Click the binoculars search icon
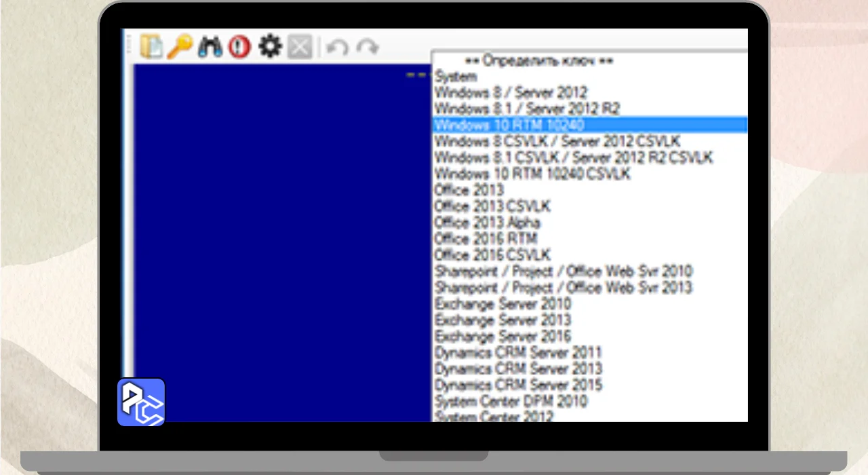 210,47
